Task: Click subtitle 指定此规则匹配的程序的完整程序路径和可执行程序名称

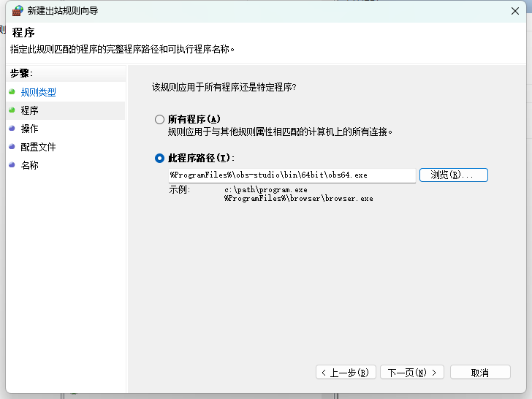Action: pos(122,50)
